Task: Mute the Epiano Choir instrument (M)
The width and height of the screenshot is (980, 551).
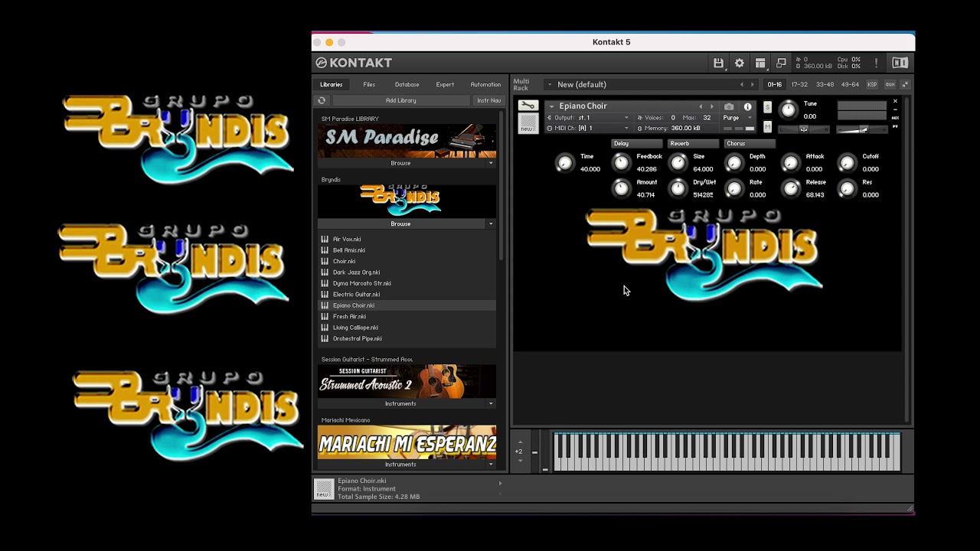Action: [x=767, y=127]
